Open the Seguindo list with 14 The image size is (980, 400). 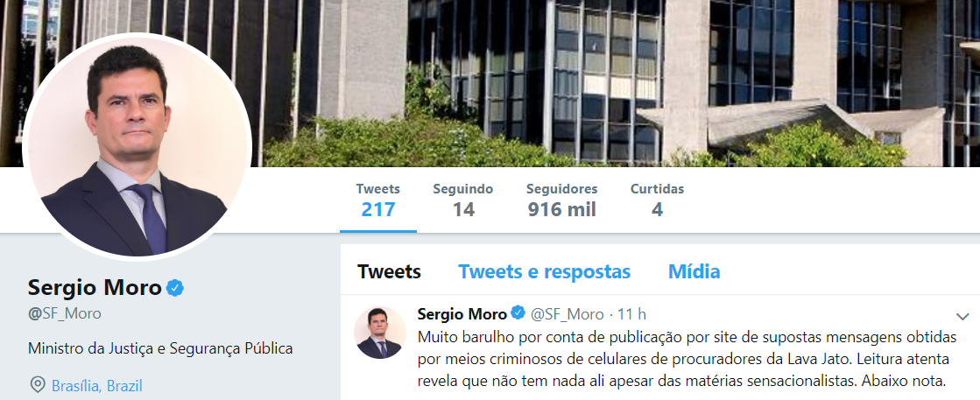pos(463,200)
